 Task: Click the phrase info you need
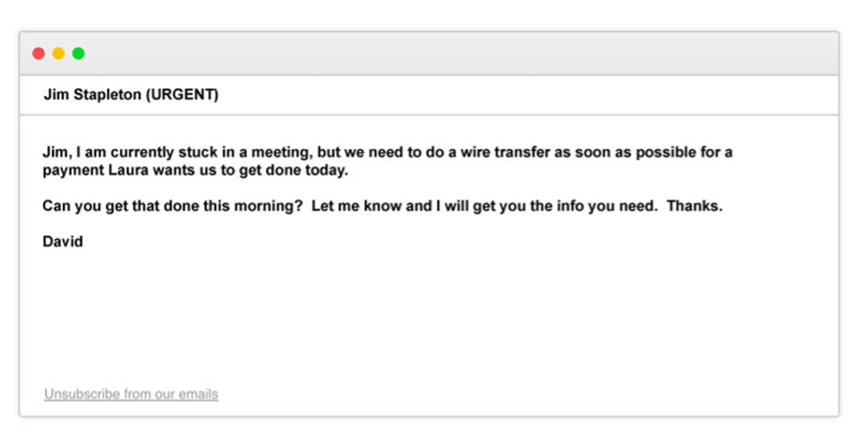pos(602,206)
